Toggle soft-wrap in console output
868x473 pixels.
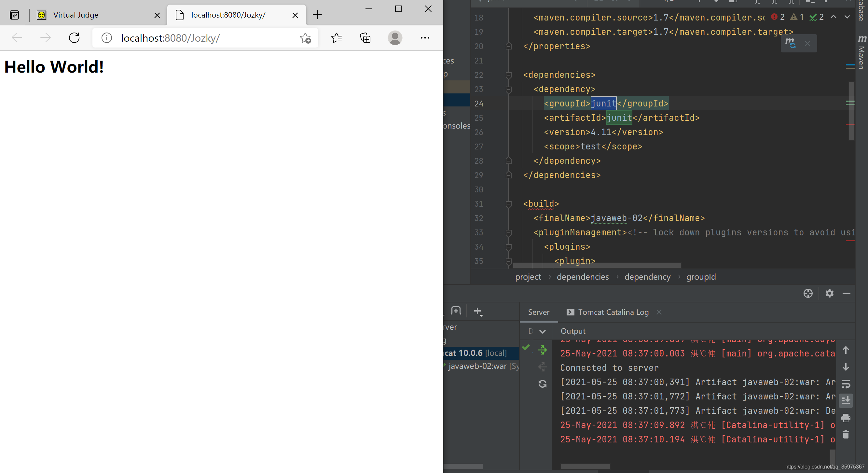[846, 384]
